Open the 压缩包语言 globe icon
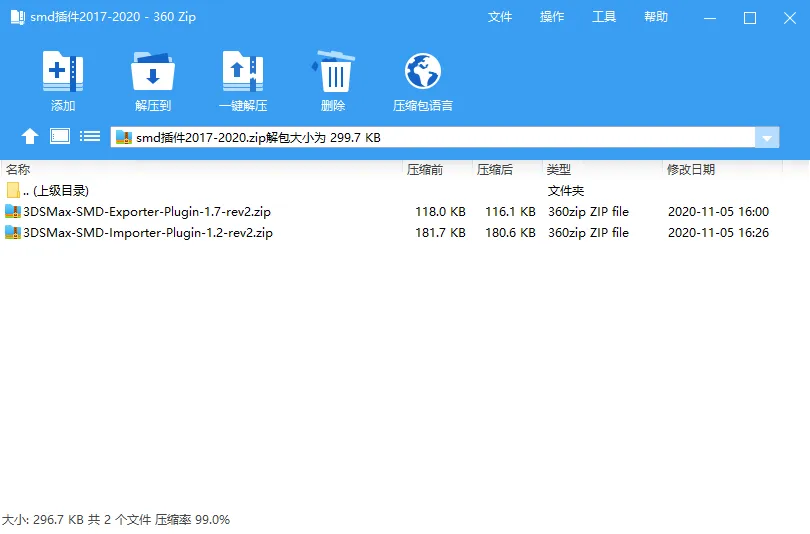This screenshot has width=810, height=534. click(423, 71)
